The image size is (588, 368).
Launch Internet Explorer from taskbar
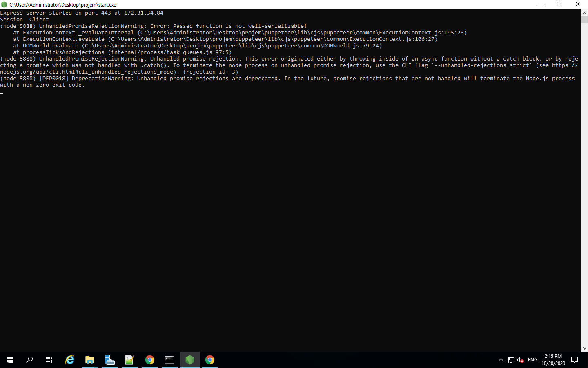click(x=70, y=360)
